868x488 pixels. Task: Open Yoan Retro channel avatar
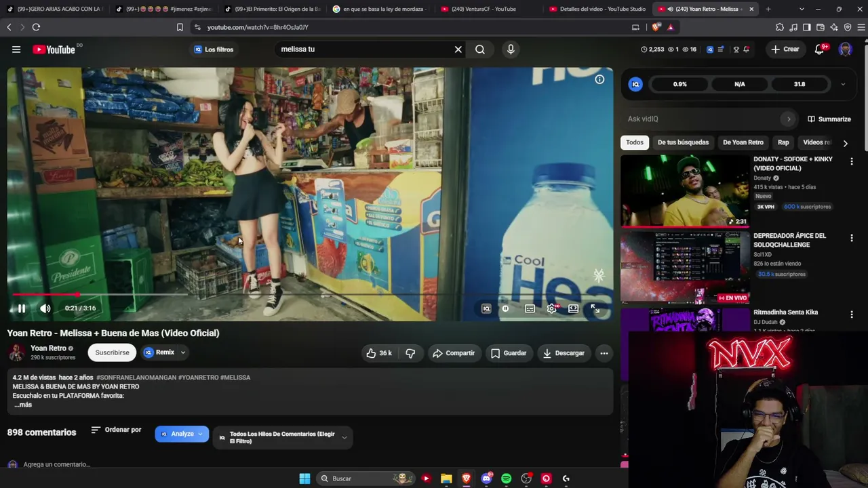click(16, 352)
